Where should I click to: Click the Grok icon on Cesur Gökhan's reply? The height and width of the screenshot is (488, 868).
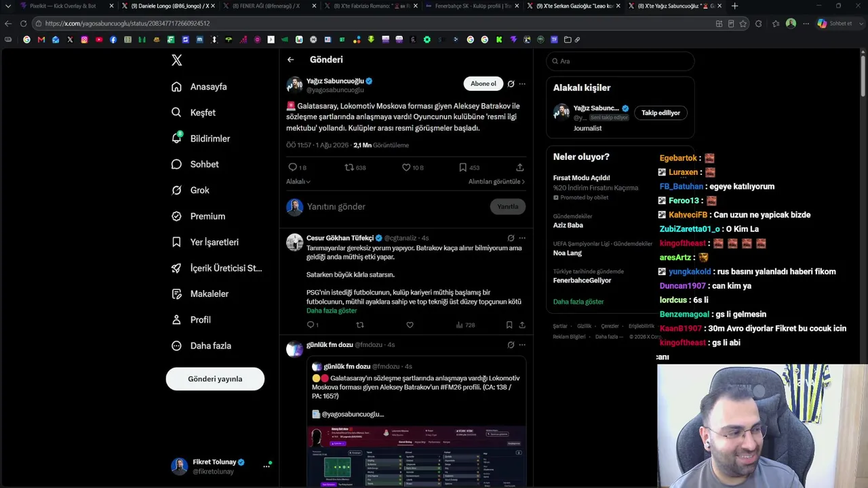tap(511, 239)
